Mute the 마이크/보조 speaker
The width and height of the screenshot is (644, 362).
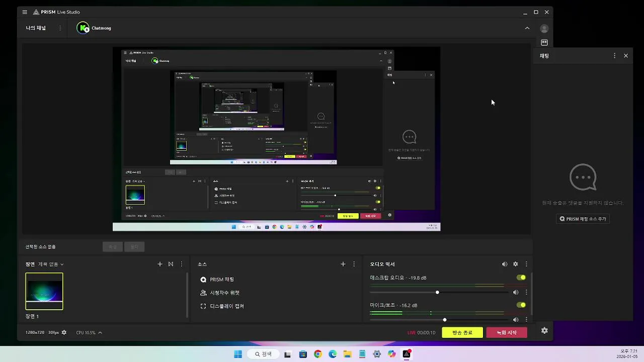click(516, 320)
